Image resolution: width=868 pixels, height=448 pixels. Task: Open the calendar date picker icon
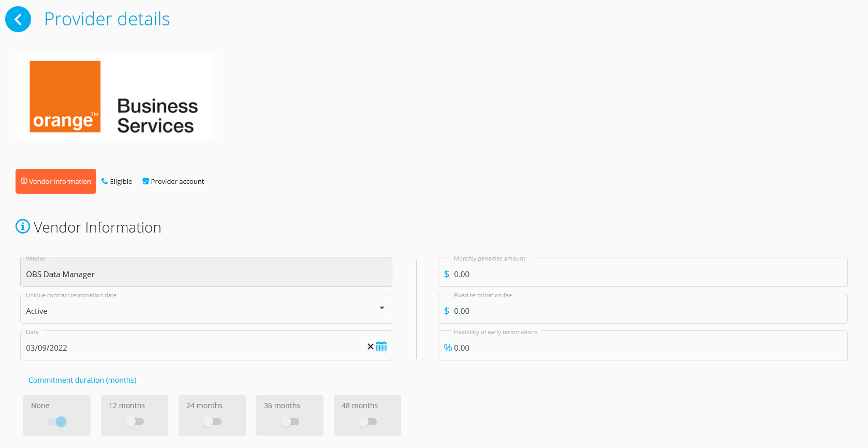tap(381, 346)
